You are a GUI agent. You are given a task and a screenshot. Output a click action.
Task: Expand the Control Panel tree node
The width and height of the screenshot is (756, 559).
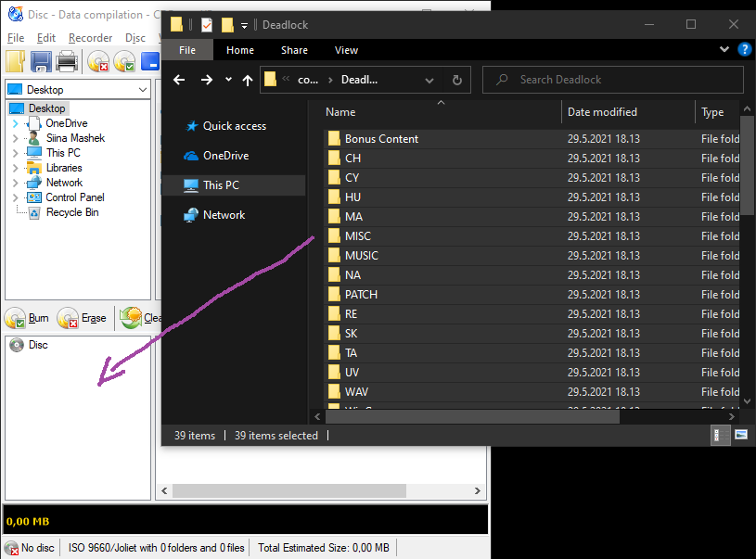pyautogui.click(x=16, y=197)
